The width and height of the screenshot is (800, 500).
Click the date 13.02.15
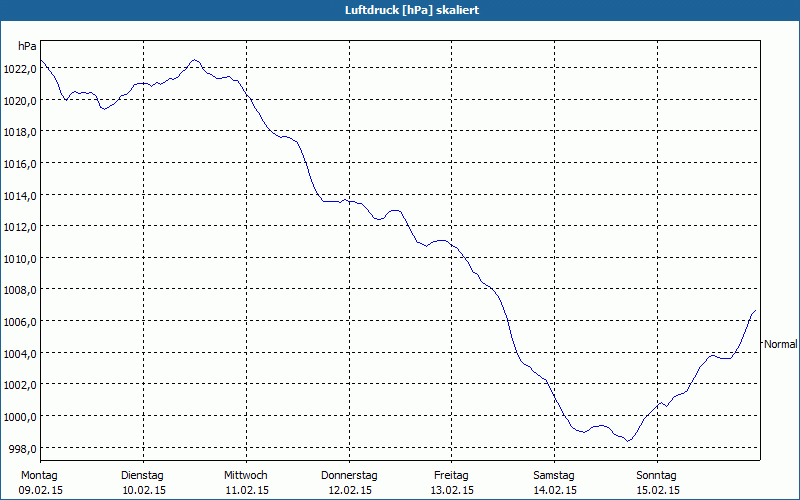pyautogui.click(x=452, y=491)
